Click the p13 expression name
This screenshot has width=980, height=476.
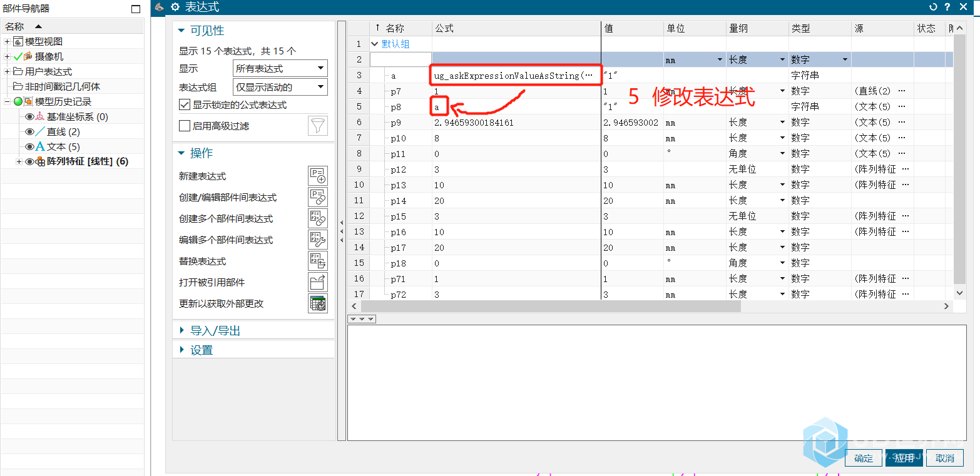398,185
